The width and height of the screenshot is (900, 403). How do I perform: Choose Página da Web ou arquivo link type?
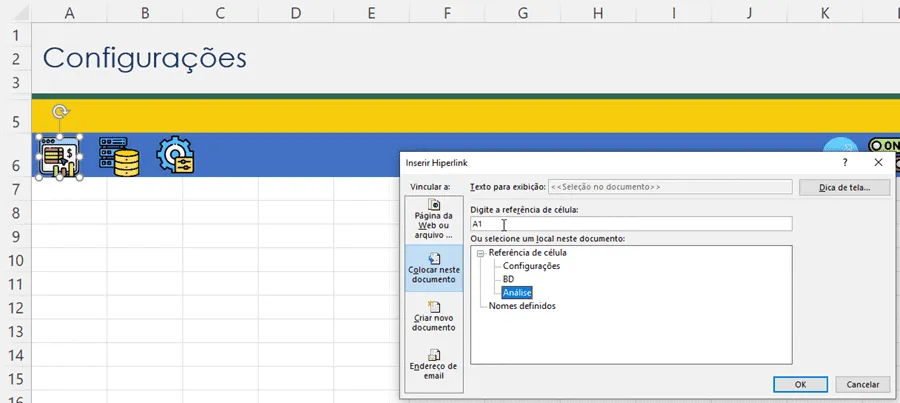coord(433,219)
